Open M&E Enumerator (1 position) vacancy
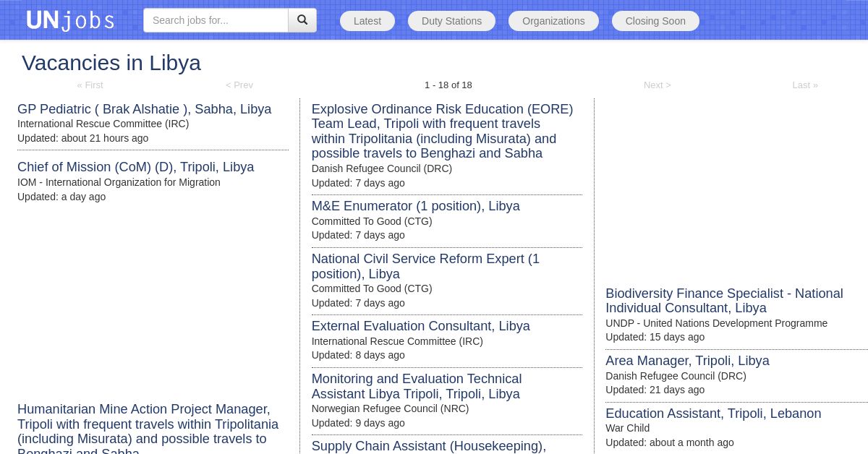 coord(416,206)
